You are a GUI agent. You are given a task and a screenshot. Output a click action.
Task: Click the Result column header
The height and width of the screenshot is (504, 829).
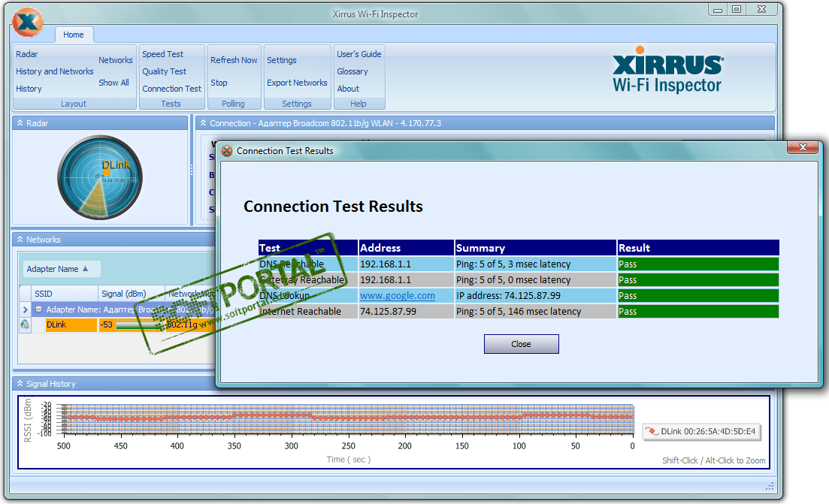pos(698,248)
